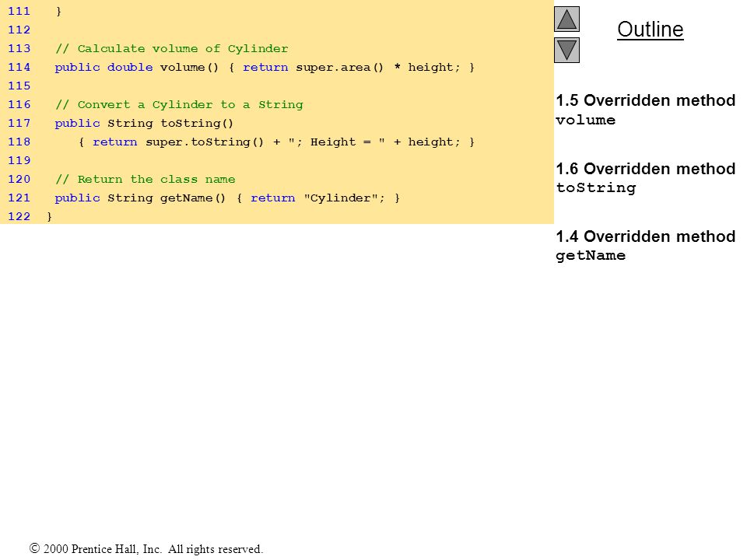Image resolution: width=747 pixels, height=560 pixels.
Task: Click the word getName in the outline
Action: click(x=591, y=256)
